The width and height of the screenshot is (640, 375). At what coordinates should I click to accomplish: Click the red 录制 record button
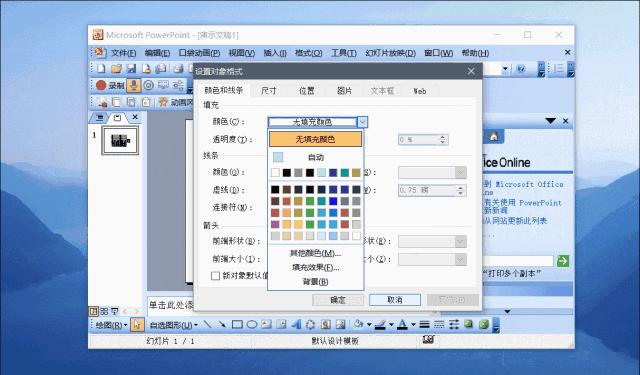coord(110,85)
